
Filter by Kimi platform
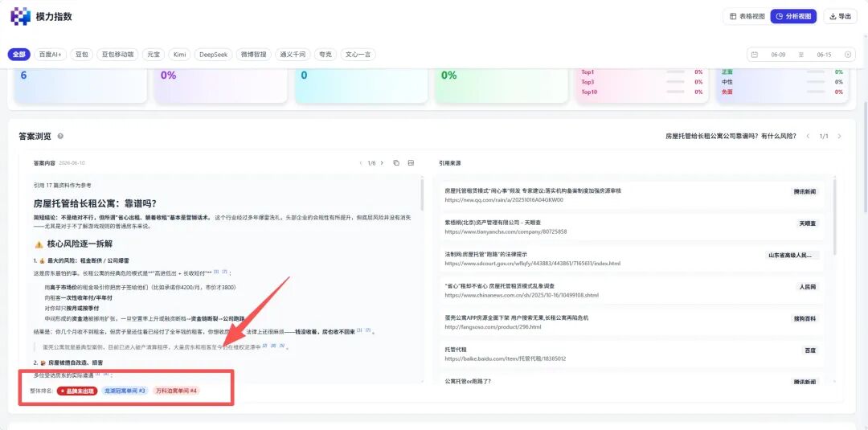click(x=179, y=54)
